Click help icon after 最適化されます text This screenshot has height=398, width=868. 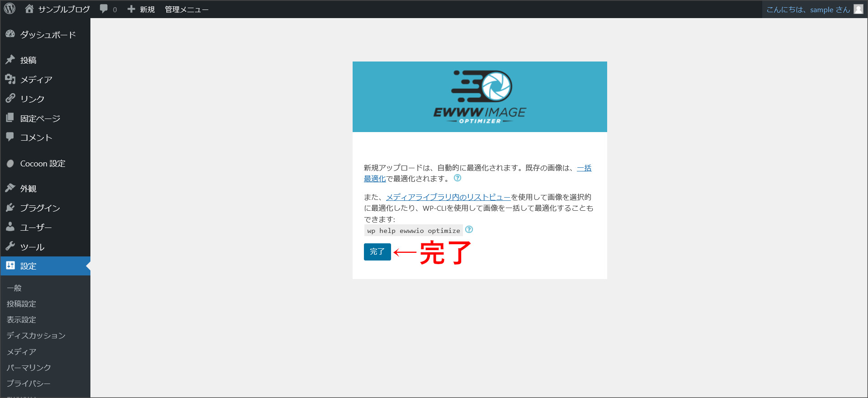[458, 178]
